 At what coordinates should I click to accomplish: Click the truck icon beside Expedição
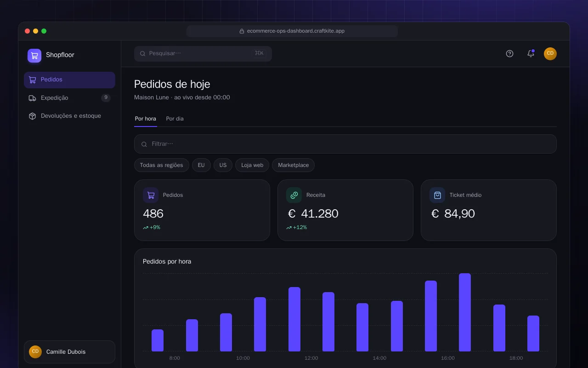32,98
